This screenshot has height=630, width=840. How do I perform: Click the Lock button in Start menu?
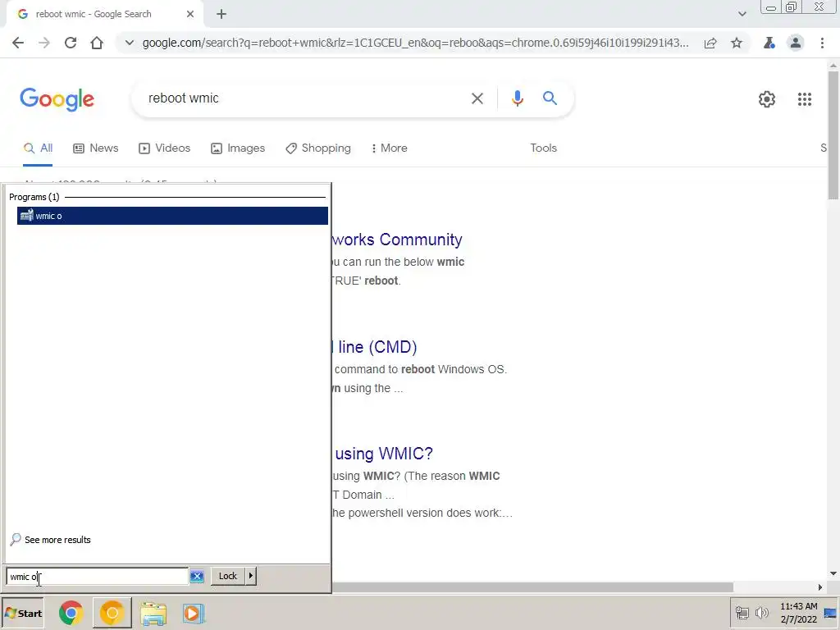tap(228, 577)
